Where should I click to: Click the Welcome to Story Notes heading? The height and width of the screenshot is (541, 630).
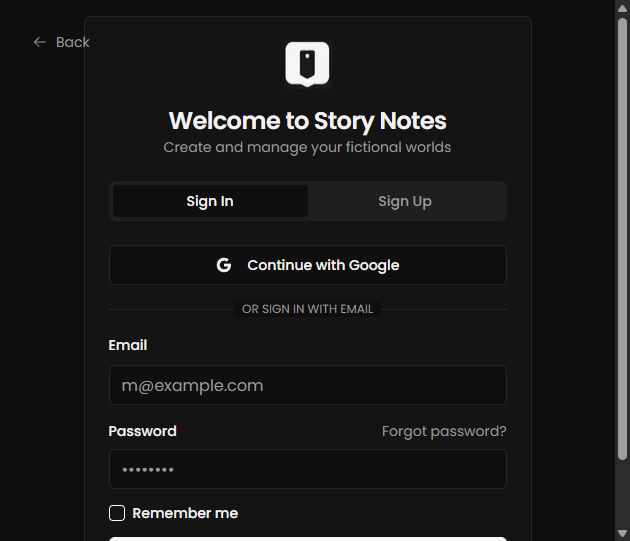tap(307, 121)
